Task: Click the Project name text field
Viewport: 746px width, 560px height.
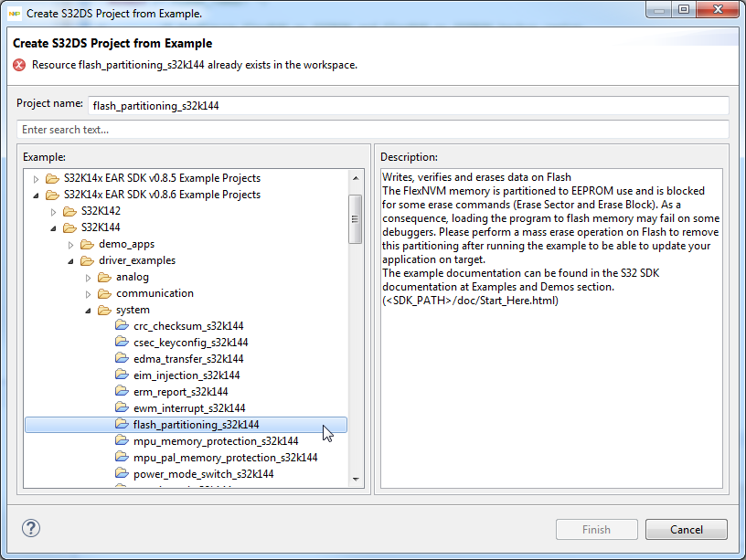Action: click(407, 105)
